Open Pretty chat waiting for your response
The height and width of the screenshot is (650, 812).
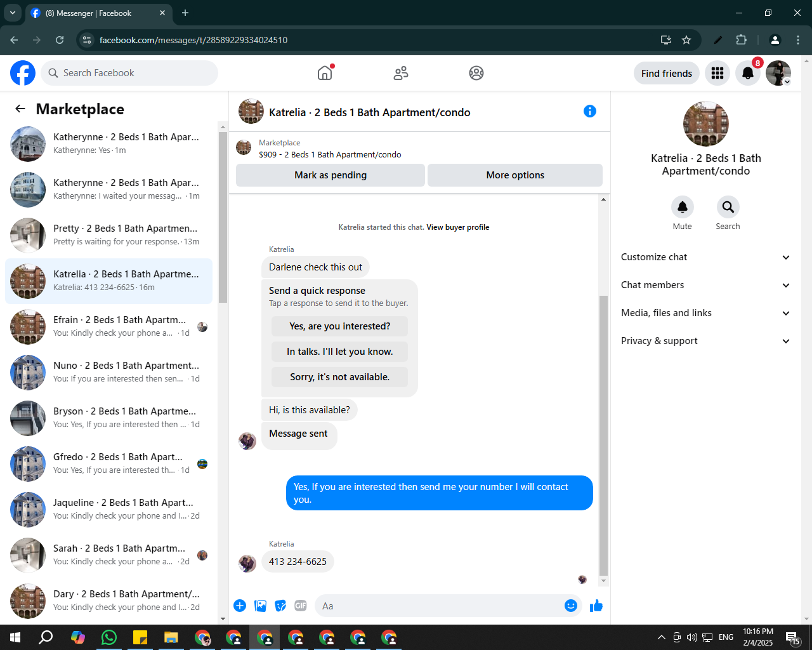tap(109, 235)
